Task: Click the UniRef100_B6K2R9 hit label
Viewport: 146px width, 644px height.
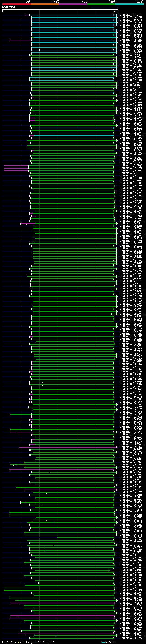Action: click(131, 27)
